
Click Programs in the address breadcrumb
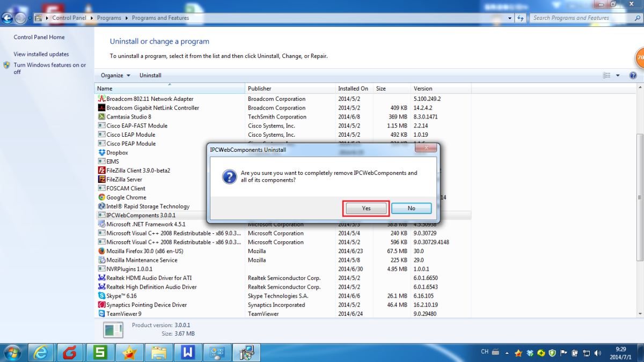coord(109,18)
